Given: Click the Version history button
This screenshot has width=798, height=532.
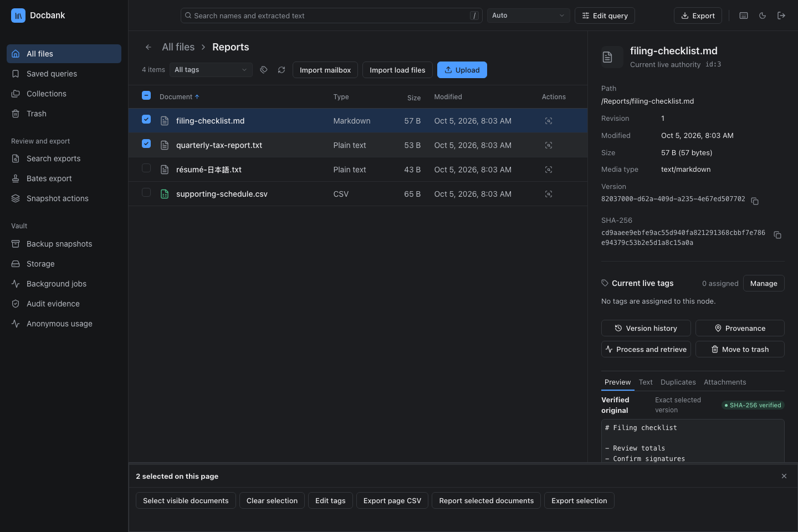Looking at the screenshot, I should pyautogui.click(x=646, y=328).
